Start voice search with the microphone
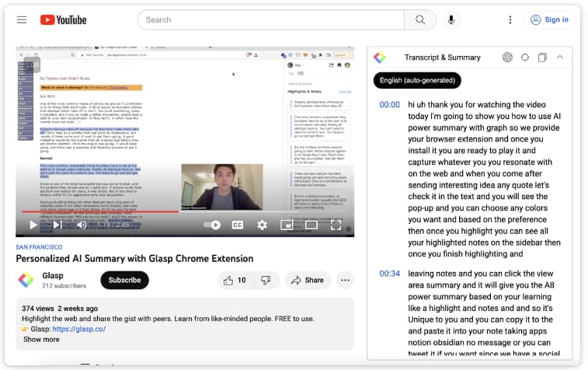Viewport: 588px width, 370px height. 451,20
